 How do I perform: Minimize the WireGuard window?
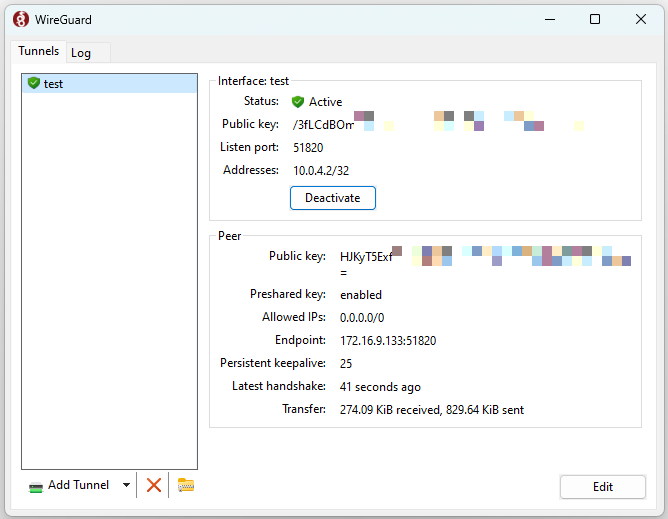(x=550, y=19)
